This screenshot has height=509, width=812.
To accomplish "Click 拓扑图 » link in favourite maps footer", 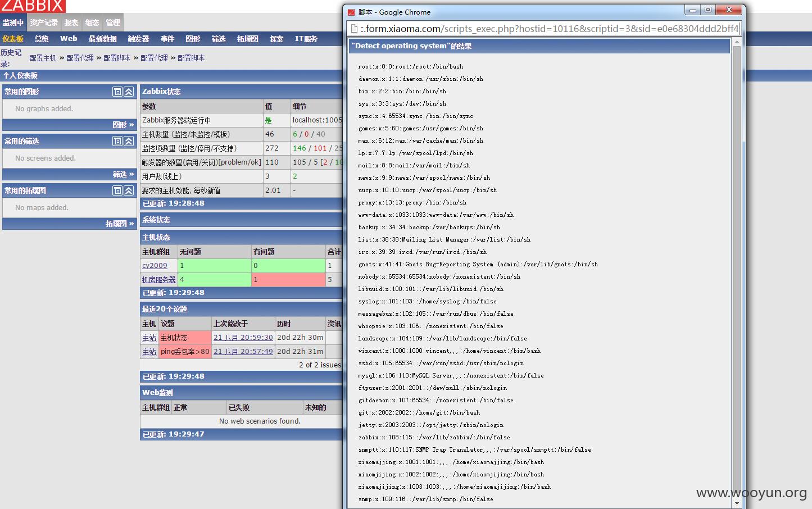I will pyautogui.click(x=120, y=224).
